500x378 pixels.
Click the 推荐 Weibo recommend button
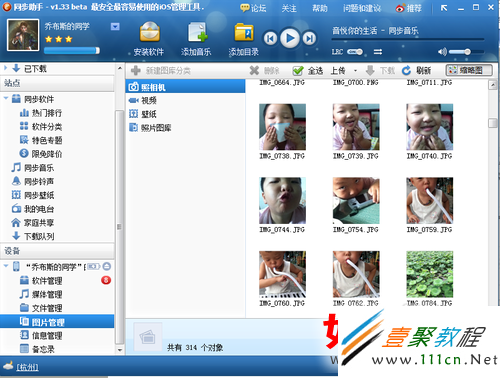coord(408,8)
